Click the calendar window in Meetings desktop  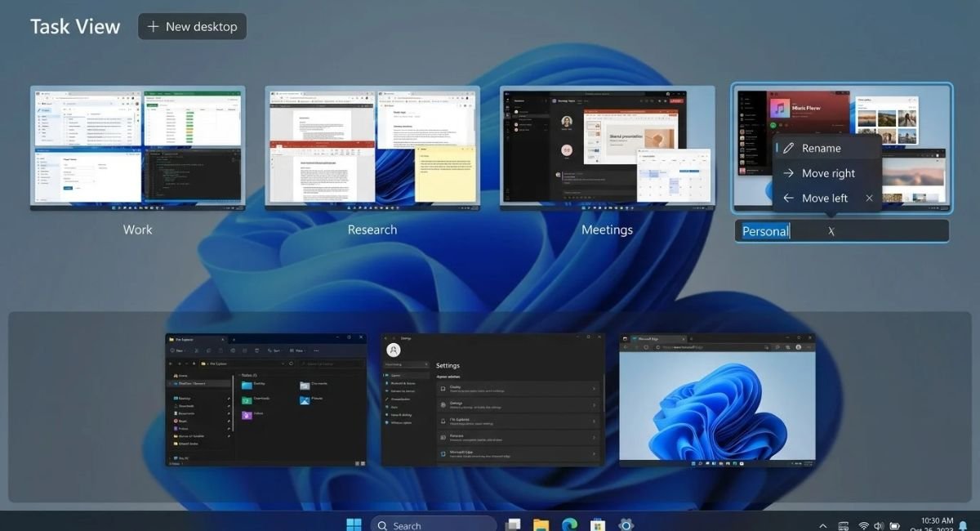(x=674, y=174)
